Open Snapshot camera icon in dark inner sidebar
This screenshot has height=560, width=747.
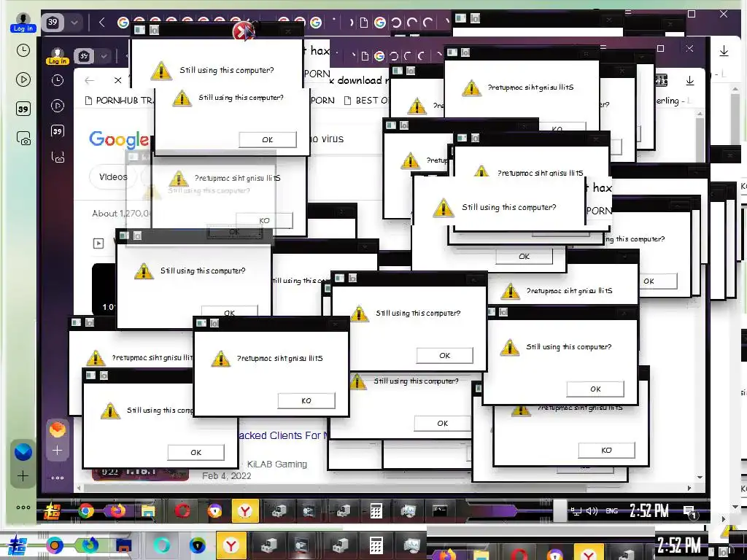[58, 157]
